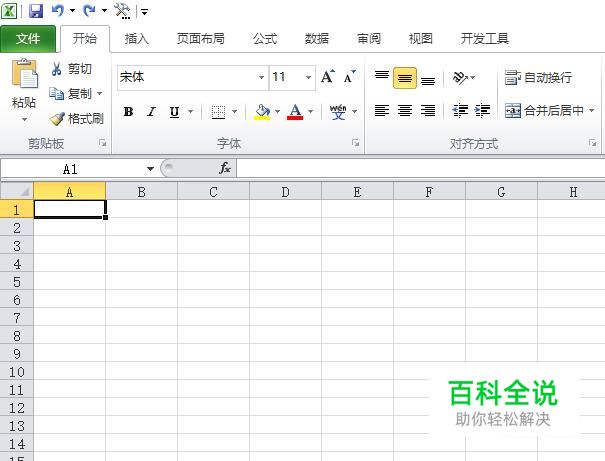Click the Excel application icon
Image resolution: width=605 pixels, height=461 pixels.
[8, 11]
